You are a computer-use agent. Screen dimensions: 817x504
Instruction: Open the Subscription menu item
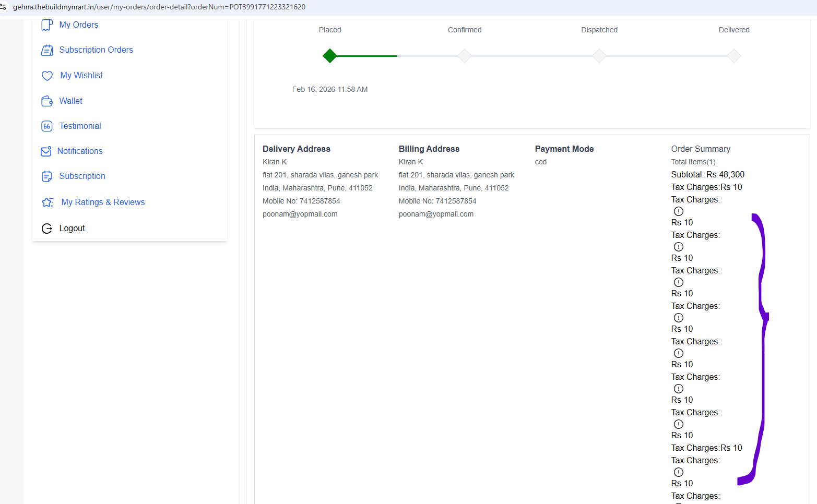(x=82, y=176)
